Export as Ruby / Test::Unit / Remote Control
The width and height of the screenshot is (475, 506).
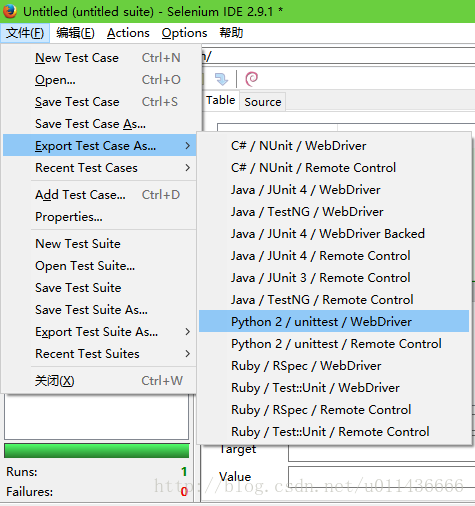tap(334, 432)
